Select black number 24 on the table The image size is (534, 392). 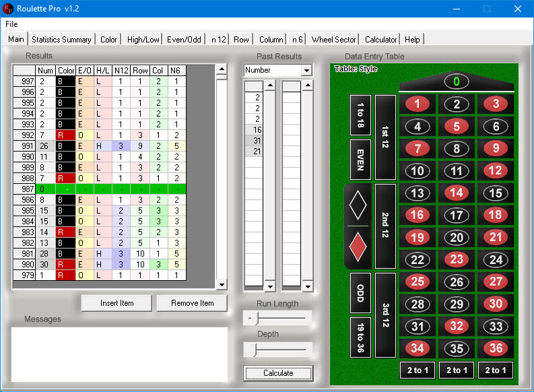tap(496, 260)
